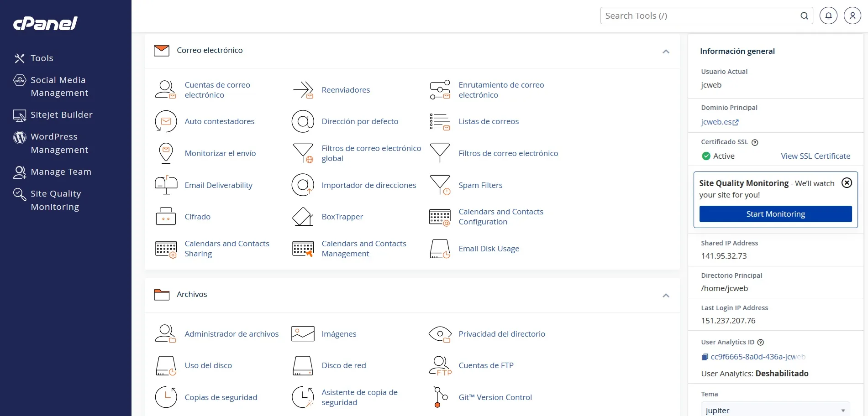
Task: Collapse the Correo electrónico section
Action: (x=666, y=51)
